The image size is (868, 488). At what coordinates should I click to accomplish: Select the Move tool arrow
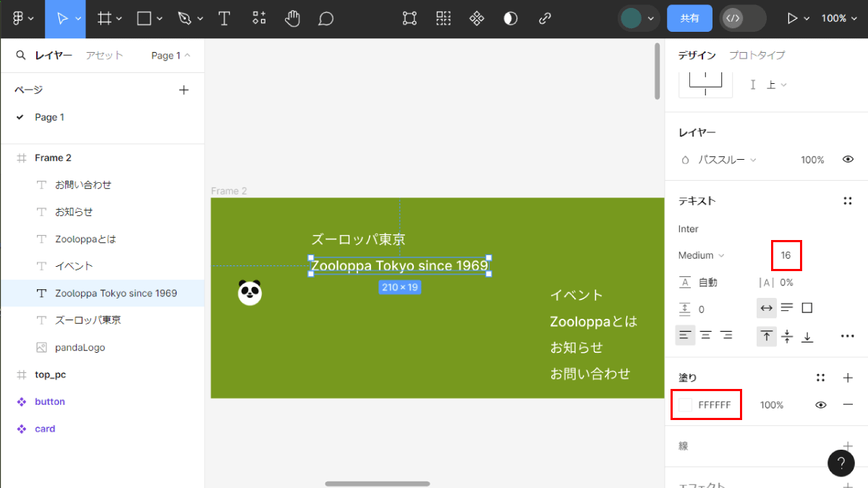pyautogui.click(x=62, y=19)
